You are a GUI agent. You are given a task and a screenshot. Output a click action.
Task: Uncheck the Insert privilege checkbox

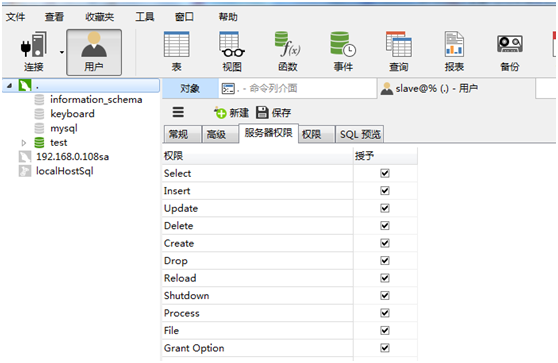coord(385,191)
